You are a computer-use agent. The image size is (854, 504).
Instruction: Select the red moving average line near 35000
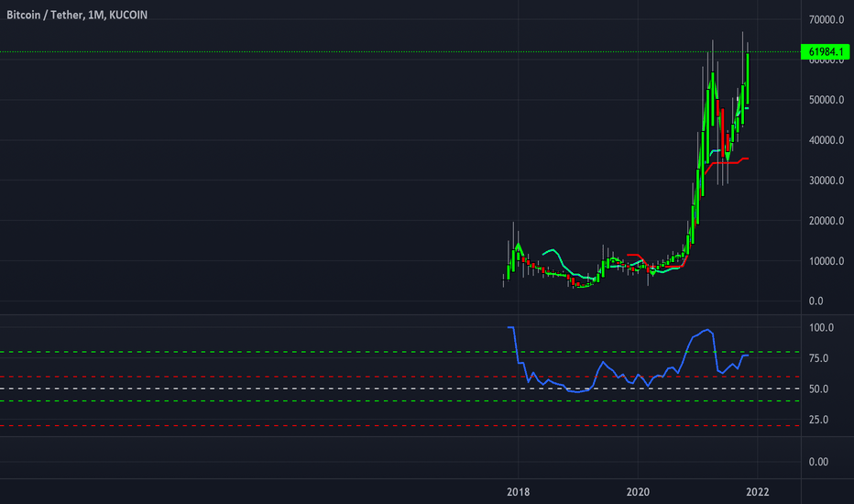(x=728, y=162)
